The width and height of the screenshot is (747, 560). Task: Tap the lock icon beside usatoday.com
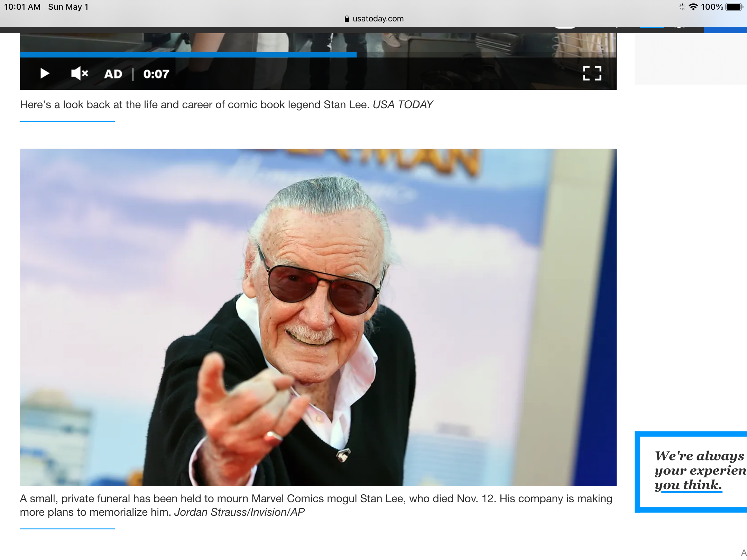(347, 19)
